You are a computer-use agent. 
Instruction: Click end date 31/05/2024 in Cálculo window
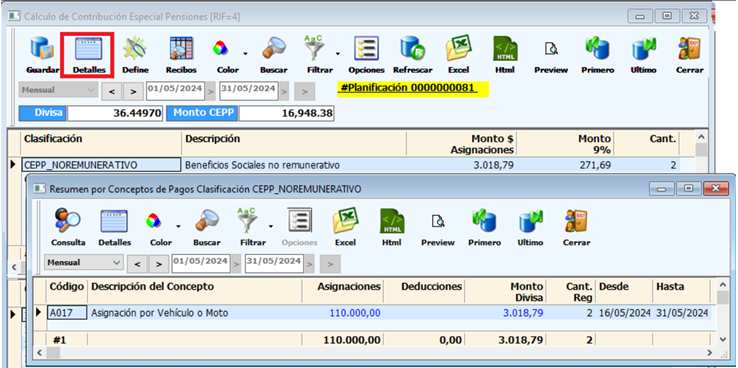(x=249, y=91)
